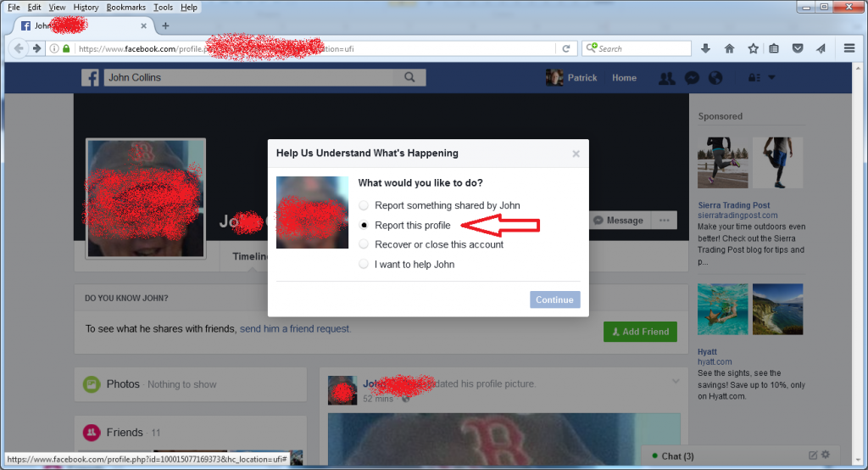Image resolution: width=868 pixels, height=470 pixels.
Task: Save page to Pocket icon
Action: tap(798, 48)
